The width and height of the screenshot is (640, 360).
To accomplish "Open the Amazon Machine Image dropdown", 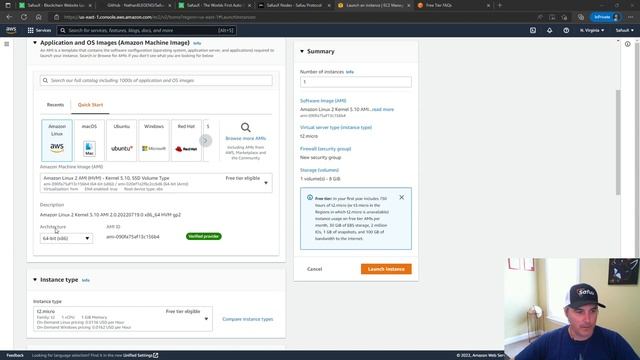I will tap(156, 183).
